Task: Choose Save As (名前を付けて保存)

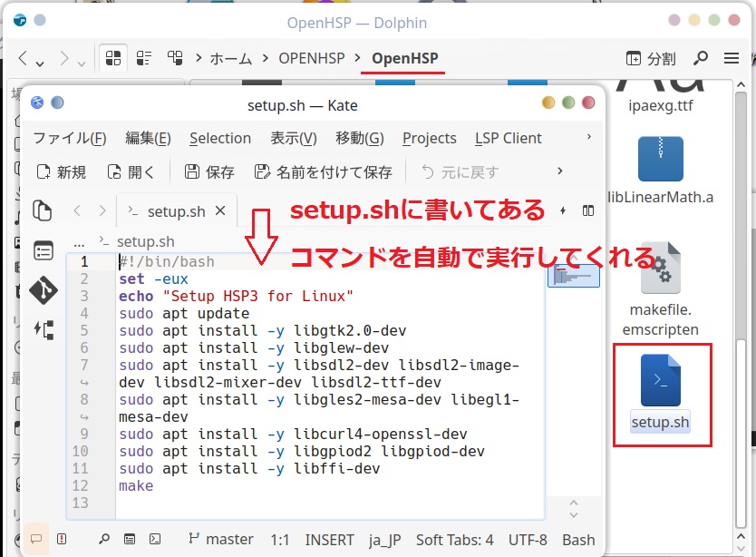Action: (323, 171)
